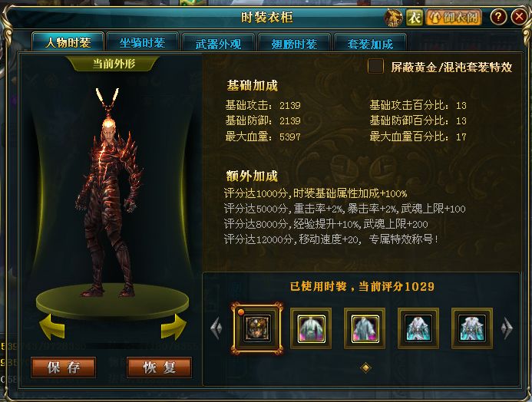Viewport: 532px width, 402px height.
Task: Show next costumes with right chevron
Action: (x=507, y=328)
